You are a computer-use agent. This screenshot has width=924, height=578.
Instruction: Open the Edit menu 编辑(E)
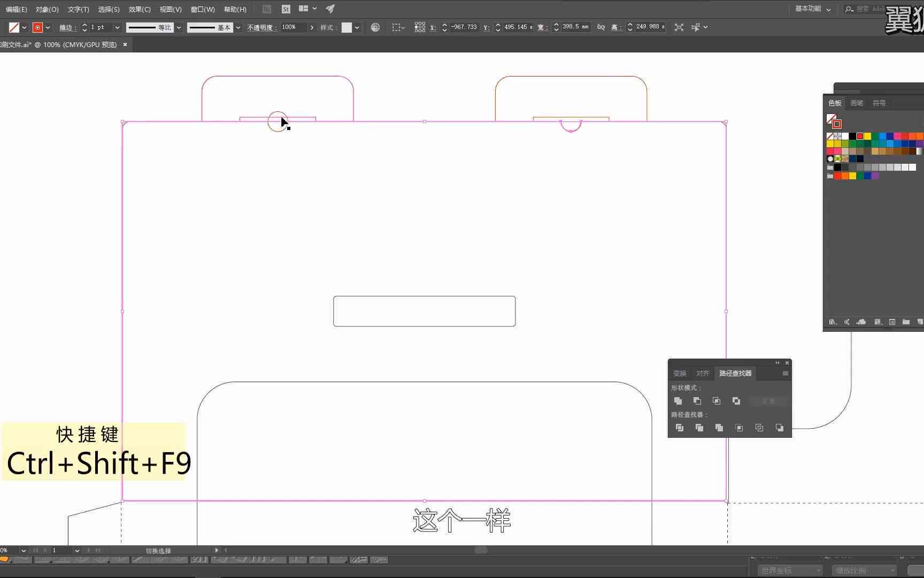pyautogui.click(x=16, y=9)
